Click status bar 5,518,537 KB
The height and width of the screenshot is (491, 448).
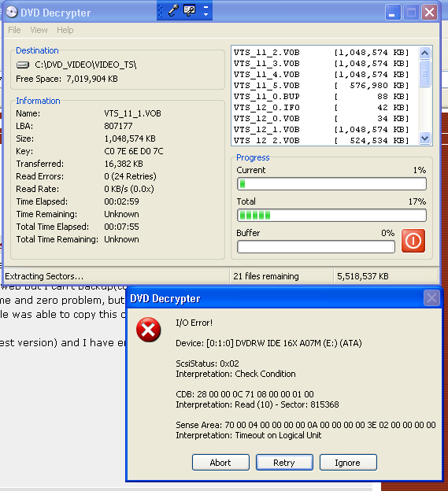click(363, 276)
